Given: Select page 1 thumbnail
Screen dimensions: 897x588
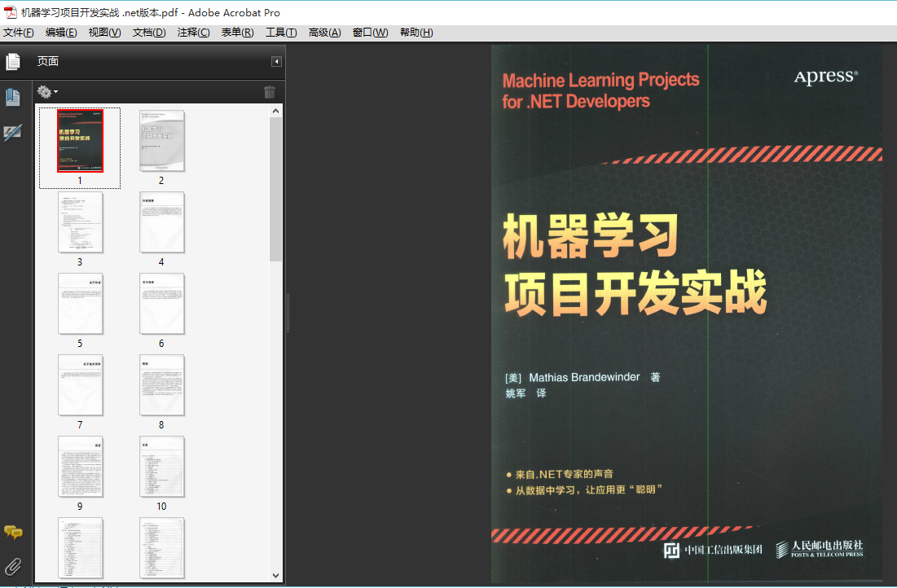Looking at the screenshot, I should [80, 141].
